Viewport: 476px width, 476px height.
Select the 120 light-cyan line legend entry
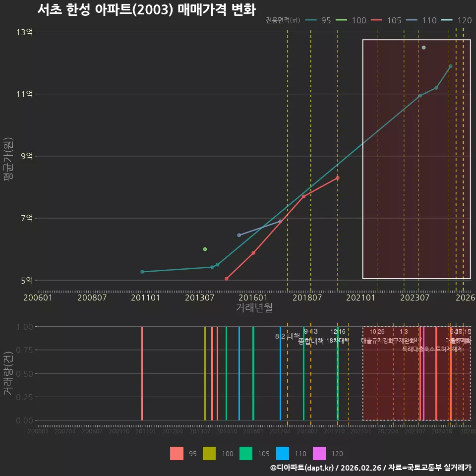[457, 20]
